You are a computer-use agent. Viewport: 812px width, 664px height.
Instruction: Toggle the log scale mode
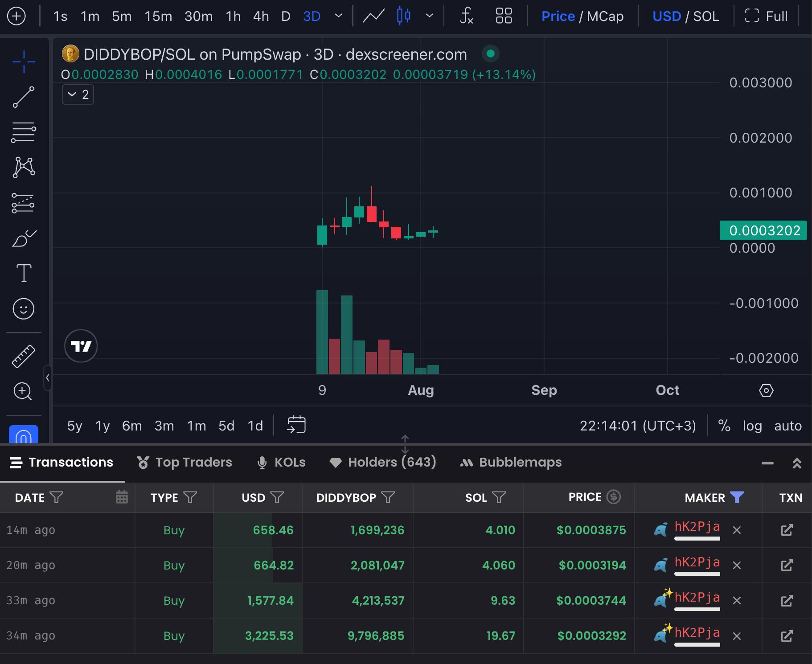(752, 426)
